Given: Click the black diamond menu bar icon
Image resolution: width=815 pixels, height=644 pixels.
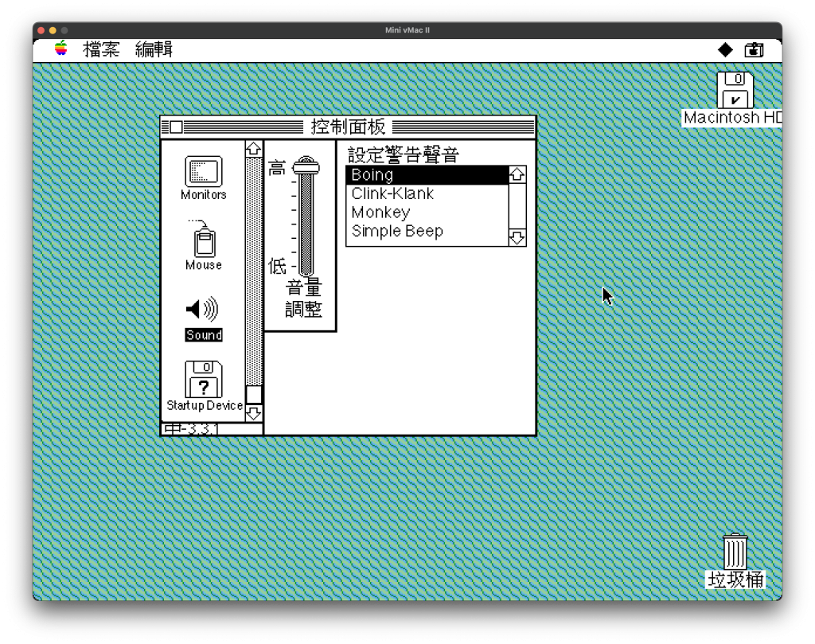Looking at the screenshot, I should [725, 50].
